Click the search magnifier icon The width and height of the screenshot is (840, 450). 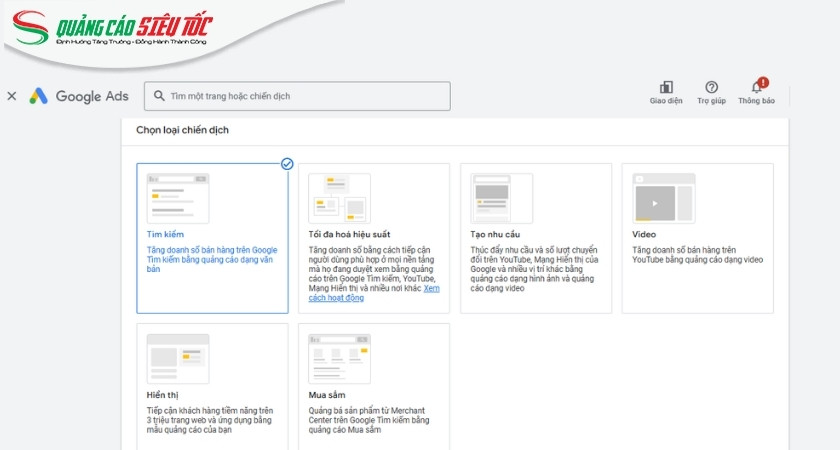pyautogui.click(x=159, y=96)
